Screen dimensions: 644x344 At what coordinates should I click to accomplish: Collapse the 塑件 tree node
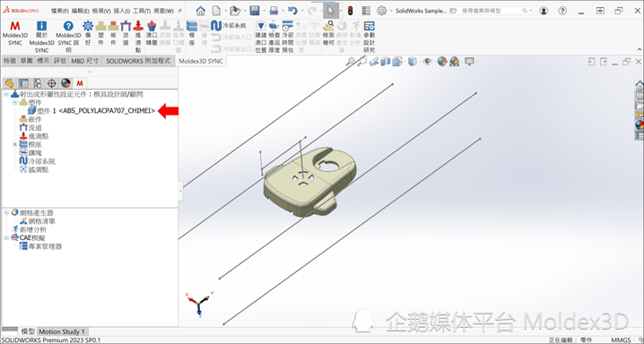click(14, 102)
